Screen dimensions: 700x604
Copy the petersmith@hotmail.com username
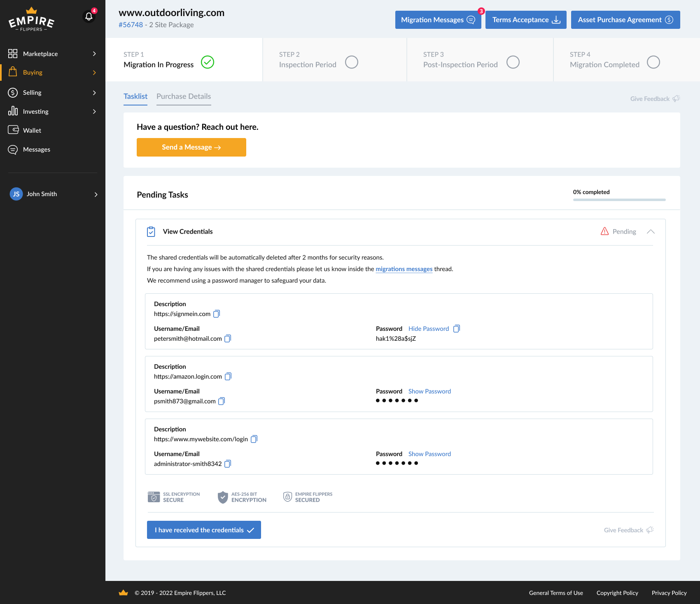(x=228, y=339)
